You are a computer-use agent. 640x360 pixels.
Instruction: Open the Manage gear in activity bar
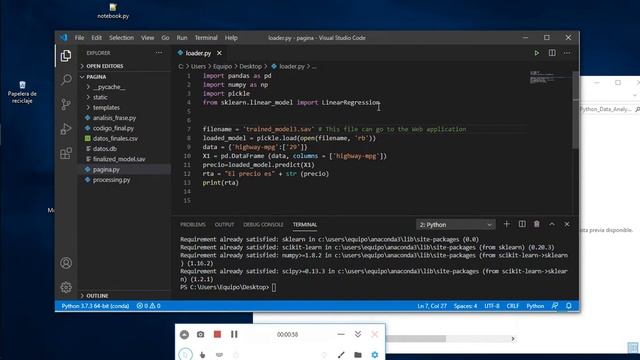(x=66, y=287)
